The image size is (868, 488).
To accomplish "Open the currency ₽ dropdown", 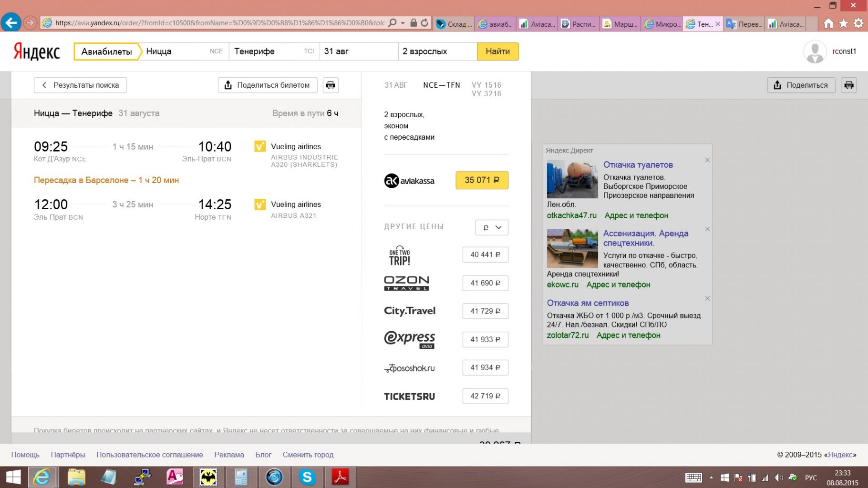I will 492,227.
